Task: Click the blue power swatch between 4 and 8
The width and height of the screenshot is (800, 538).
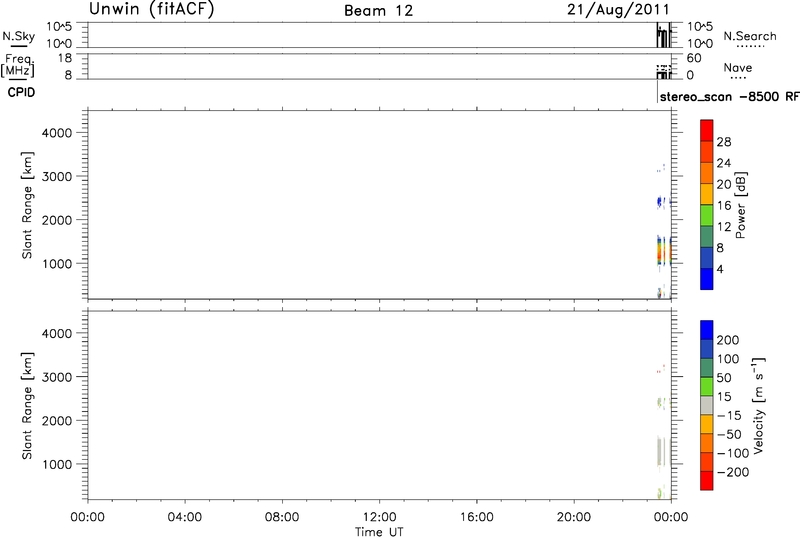Action: pyautogui.click(x=707, y=258)
